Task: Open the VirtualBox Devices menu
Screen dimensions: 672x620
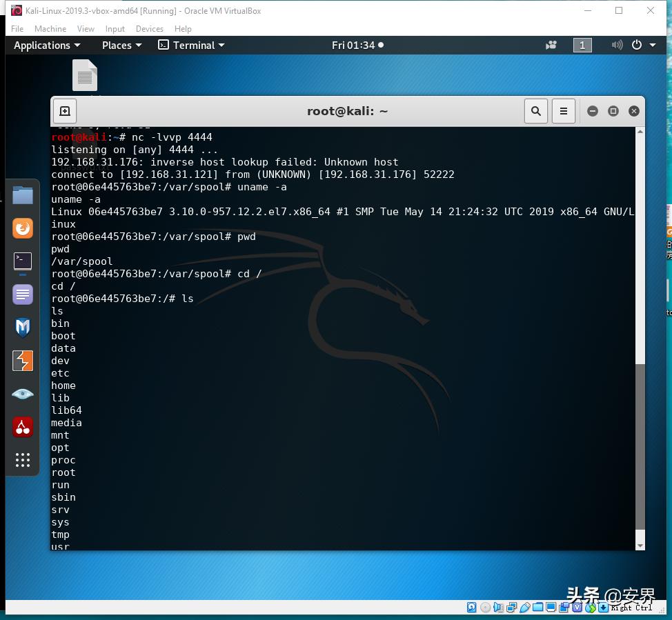Action: (149, 29)
